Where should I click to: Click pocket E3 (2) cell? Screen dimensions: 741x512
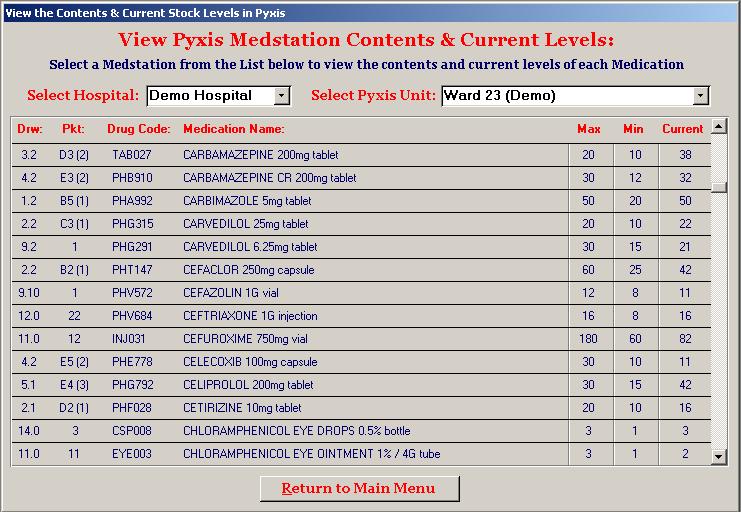click(x=74, y=178)
